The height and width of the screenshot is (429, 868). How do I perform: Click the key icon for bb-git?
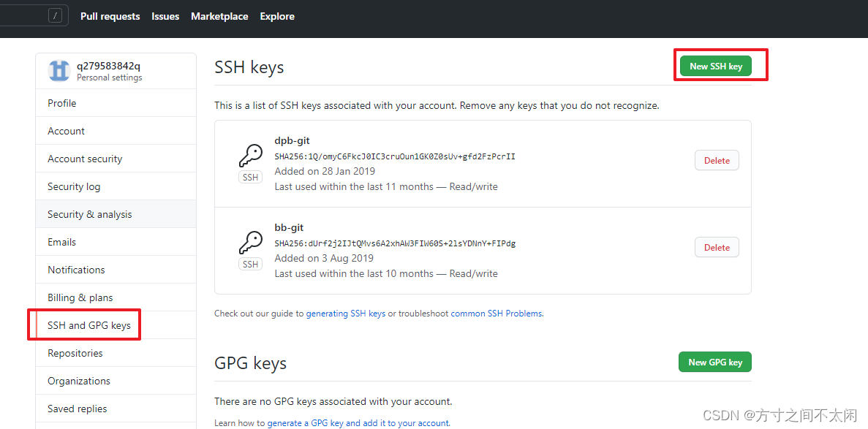[250, 243]
